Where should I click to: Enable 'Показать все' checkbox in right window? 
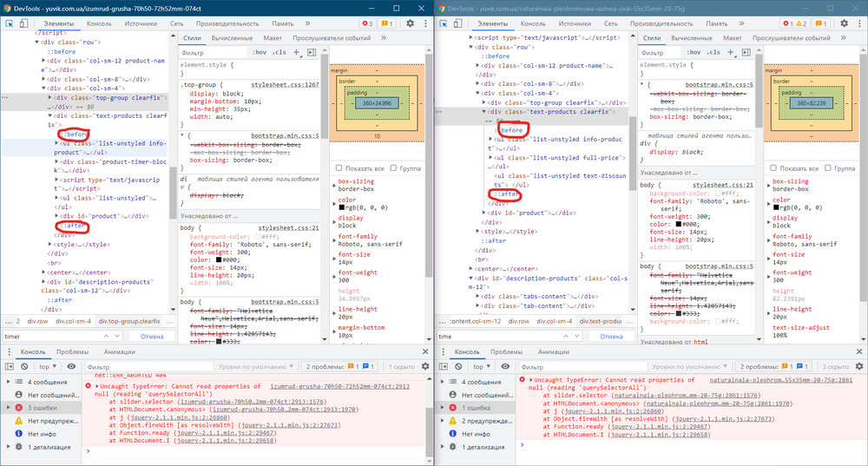[773, 167]
